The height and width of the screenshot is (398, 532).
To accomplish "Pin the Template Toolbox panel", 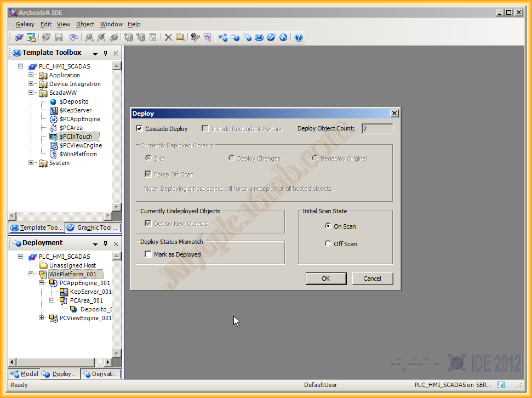I will pos(106,53).
